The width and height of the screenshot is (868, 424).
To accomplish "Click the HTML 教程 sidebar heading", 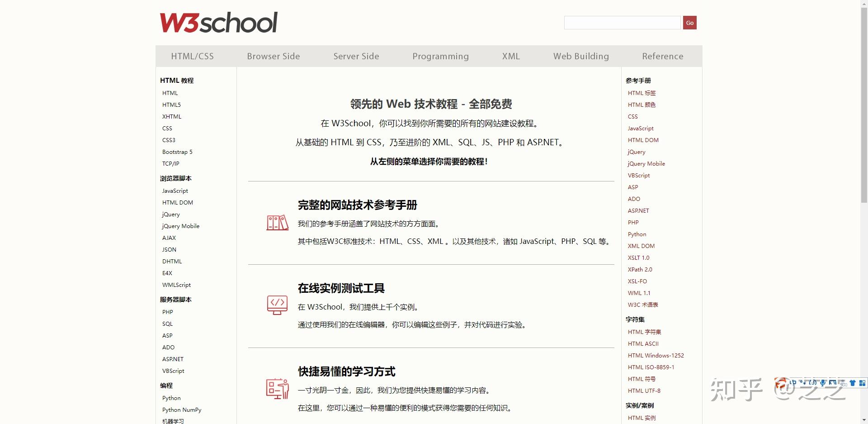I will coord(177,80).
